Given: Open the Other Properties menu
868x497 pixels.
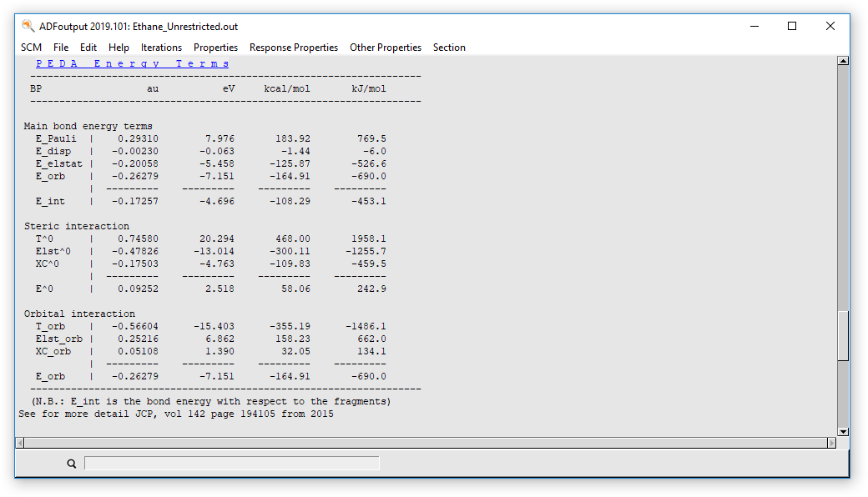Looking at the screenshot, I should point(386,48).
